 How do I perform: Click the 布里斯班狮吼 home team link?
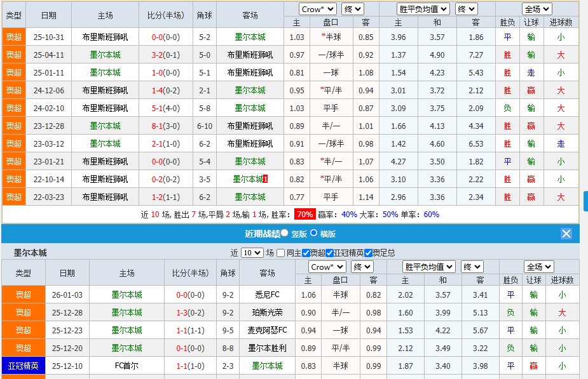(106, 37)
